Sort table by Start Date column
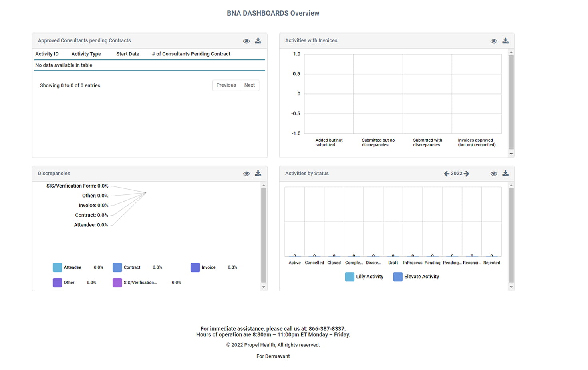This screenshot has height=370, width=588. 128,54
